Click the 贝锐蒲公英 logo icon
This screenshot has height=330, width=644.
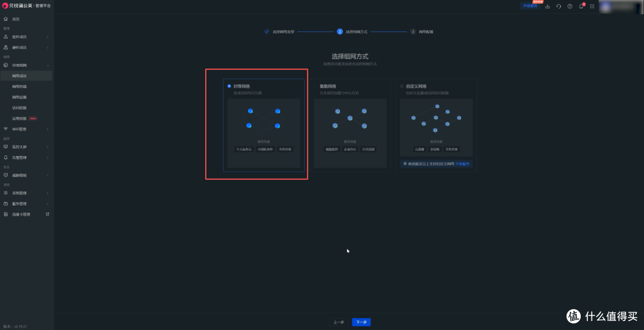click(x=5, y=6)
